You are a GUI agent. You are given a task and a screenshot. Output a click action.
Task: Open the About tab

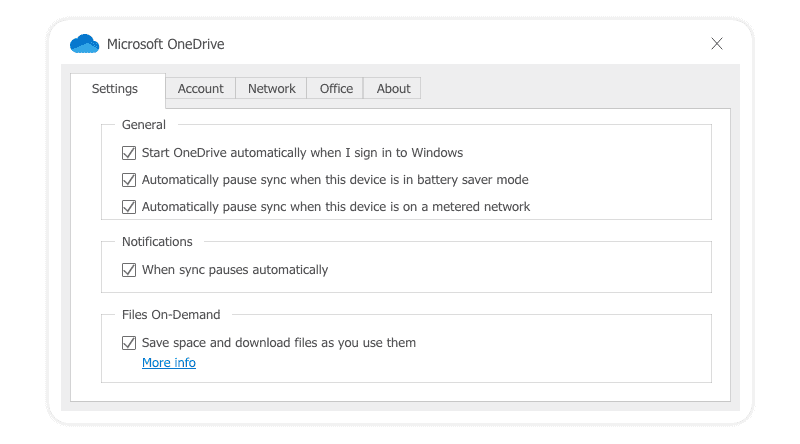click(x=393, y=89)
